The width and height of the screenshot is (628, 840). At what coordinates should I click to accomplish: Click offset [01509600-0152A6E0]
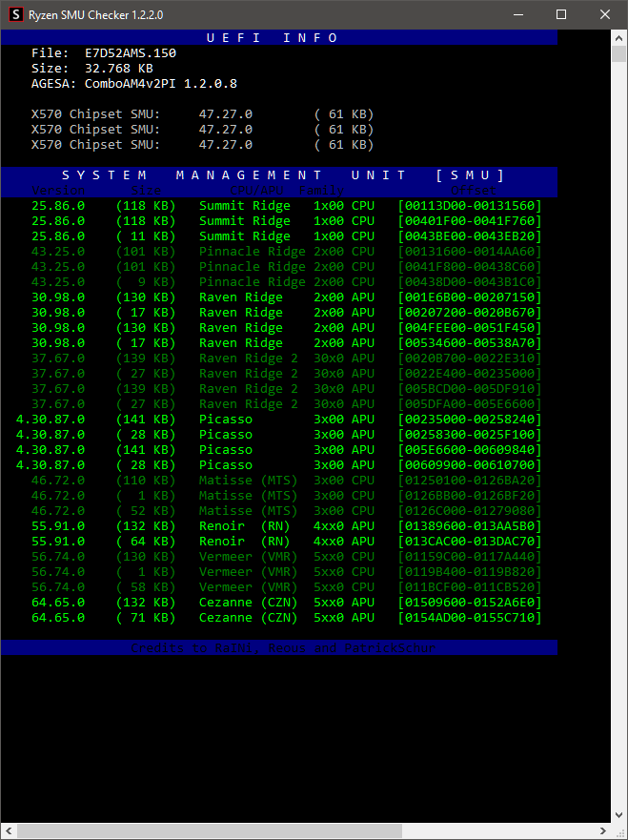coord(470,603)
